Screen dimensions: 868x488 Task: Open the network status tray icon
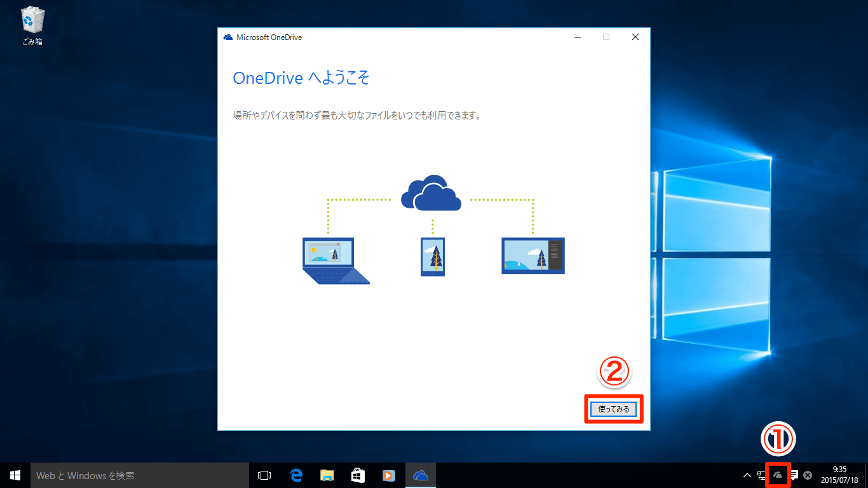click(x=762, y=475)
